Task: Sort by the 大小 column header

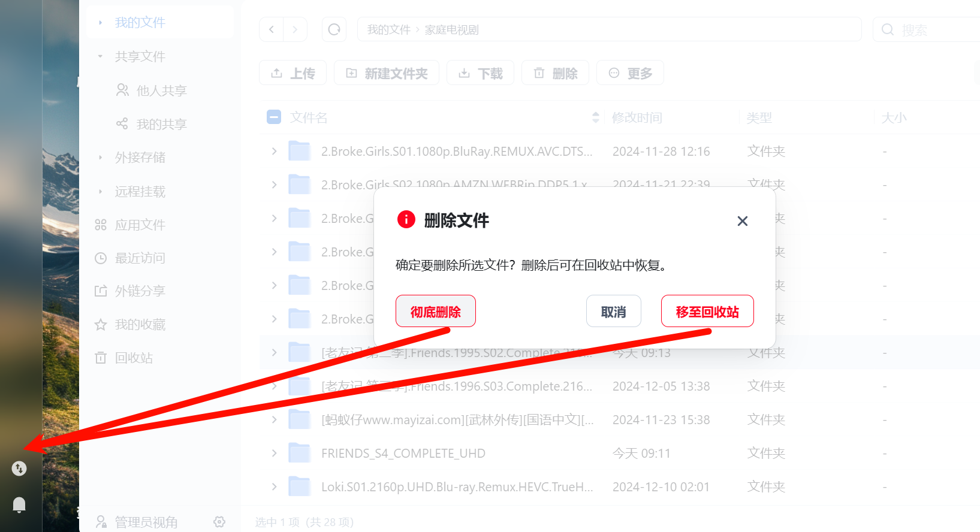Action: coord(894,117)
